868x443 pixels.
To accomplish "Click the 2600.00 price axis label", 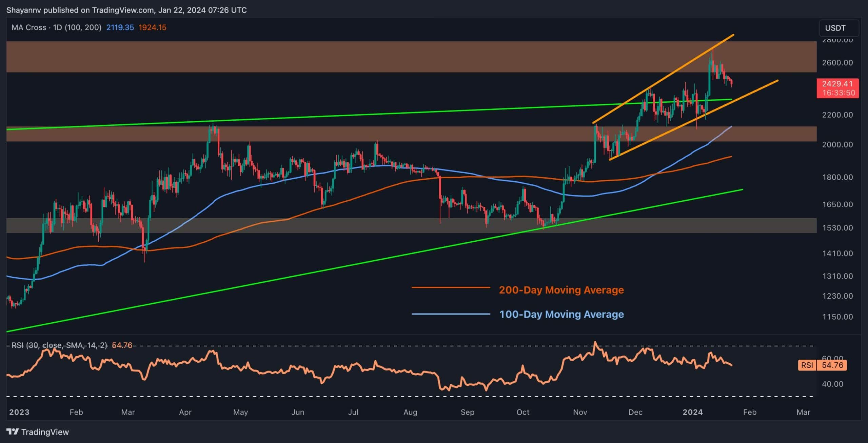I will [x=837, y=63].
